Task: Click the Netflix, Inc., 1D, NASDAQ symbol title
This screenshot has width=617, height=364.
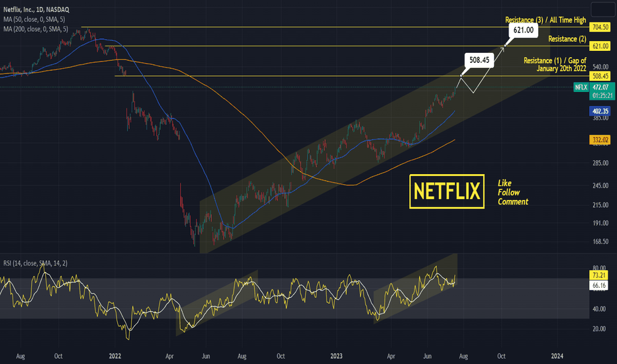Action: point(36,9)
